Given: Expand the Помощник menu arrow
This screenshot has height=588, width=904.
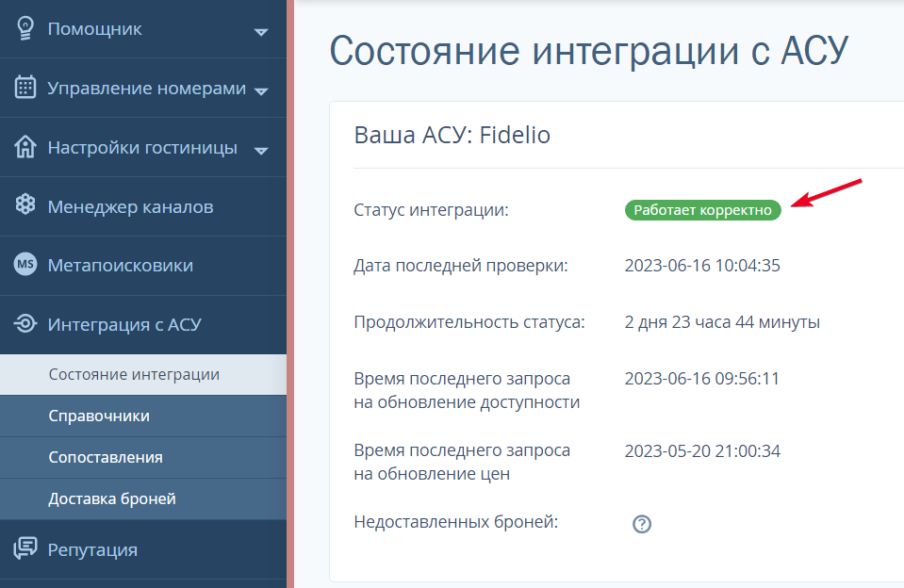Looking at the screenshot, I should coord(261,32).
